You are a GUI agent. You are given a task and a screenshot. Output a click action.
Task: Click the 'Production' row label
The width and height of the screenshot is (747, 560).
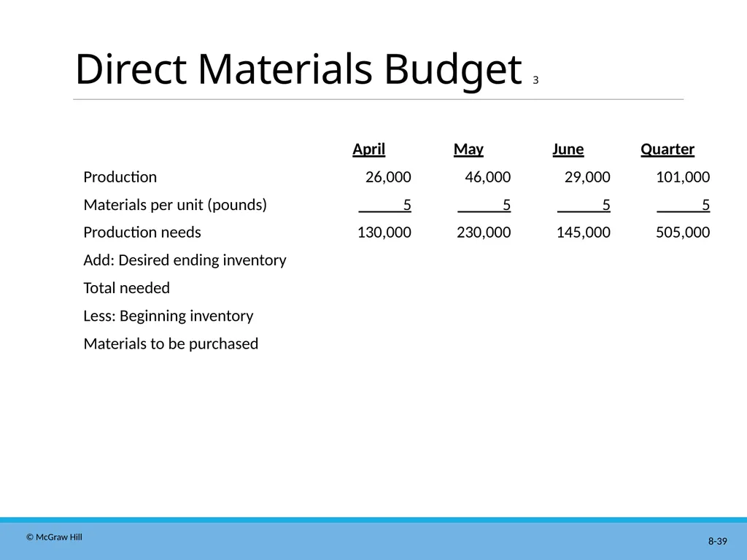(x=120, y=177)
